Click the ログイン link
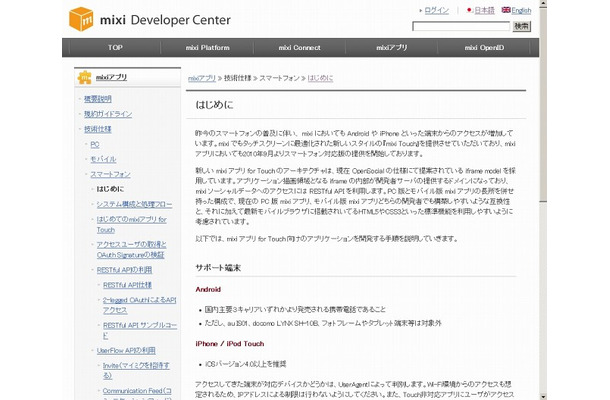This screenshot has width=610, height=400. pyautogui.click(x=436, y=11)
